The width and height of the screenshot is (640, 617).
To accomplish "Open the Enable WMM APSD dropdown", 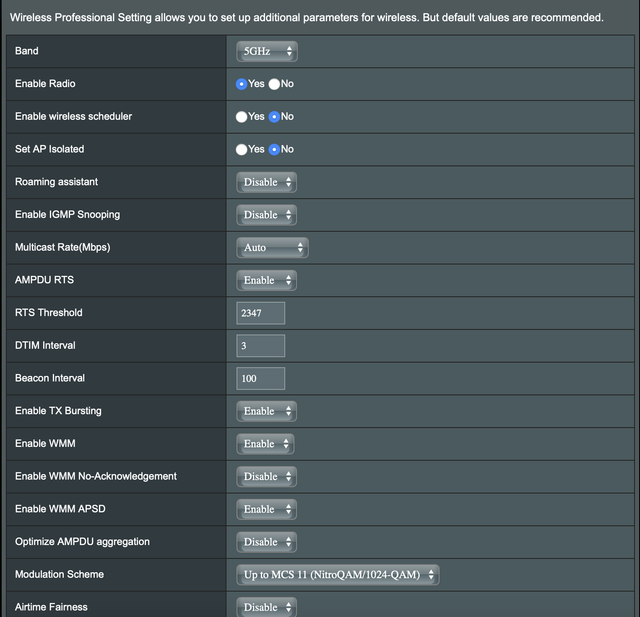I will pos(267,509).
